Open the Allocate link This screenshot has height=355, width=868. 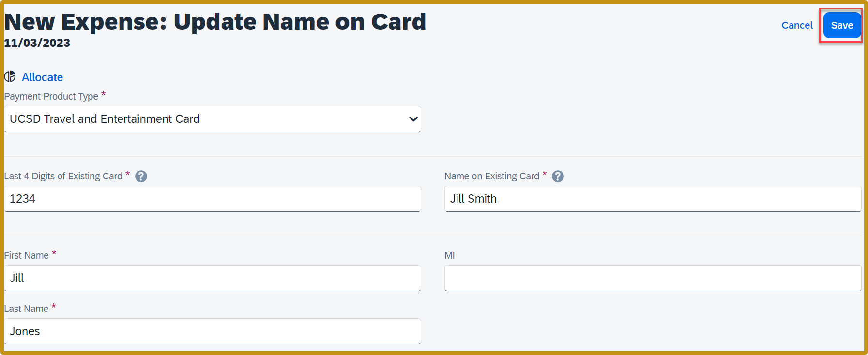pos(42,77)
